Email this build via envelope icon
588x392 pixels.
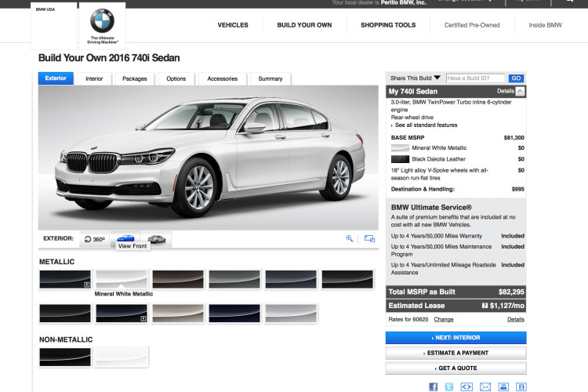click(x=485, y=387)
